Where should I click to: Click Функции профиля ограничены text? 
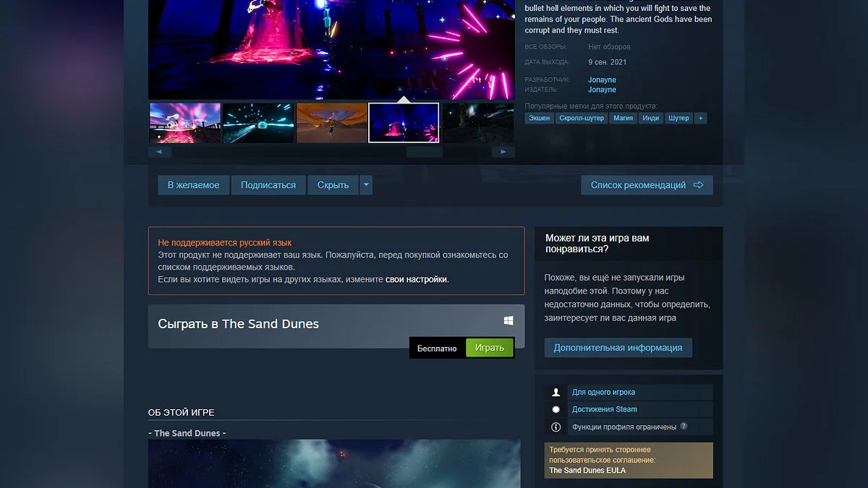tap(624, 427)
